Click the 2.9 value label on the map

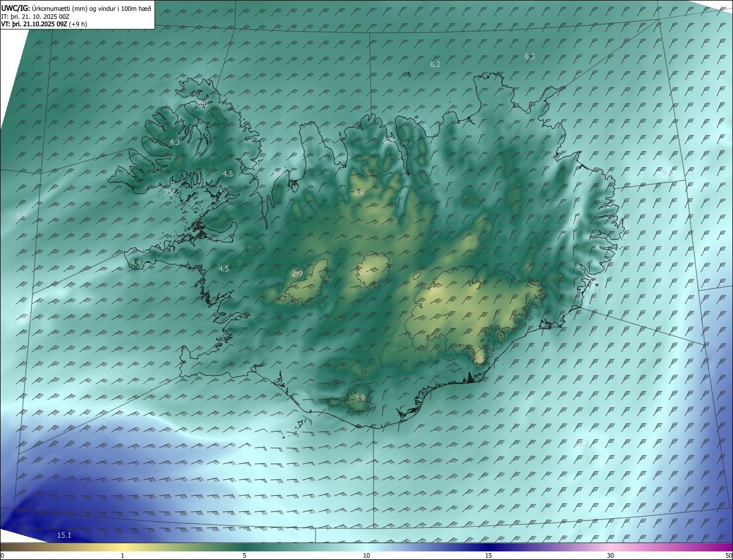coord(297,274)
